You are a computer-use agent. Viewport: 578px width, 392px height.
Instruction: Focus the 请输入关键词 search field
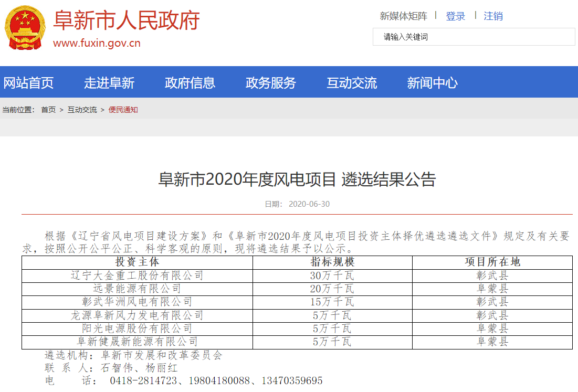tap(474, 37)
